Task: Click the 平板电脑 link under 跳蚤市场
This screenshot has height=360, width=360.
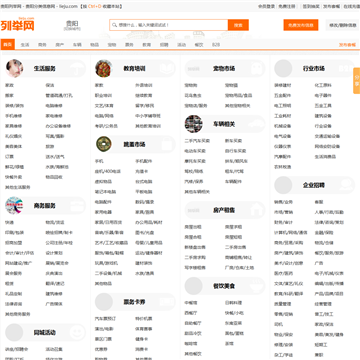Action: tap(144, 192)
